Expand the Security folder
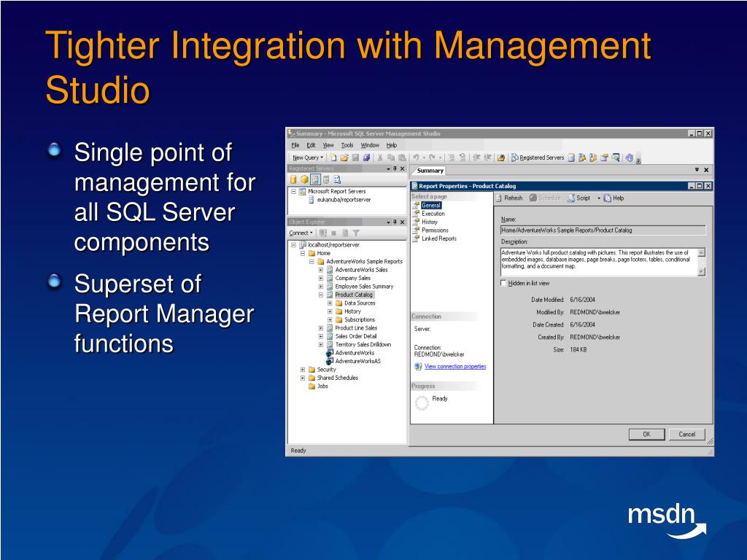 [303, 370]
